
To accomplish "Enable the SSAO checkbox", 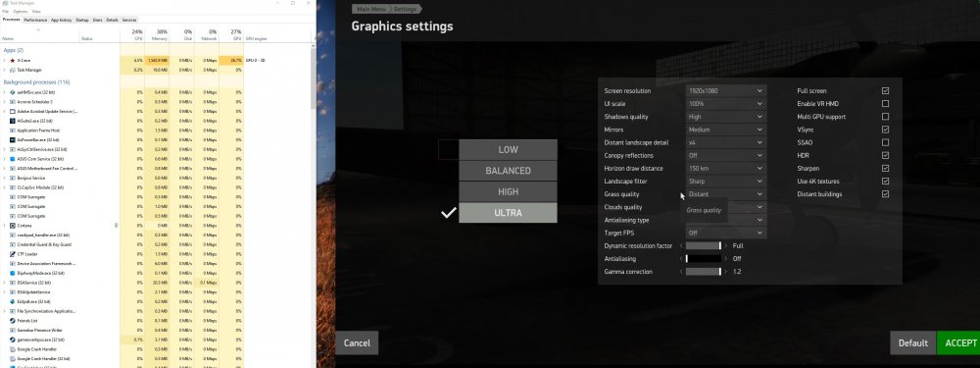I will tap(886, 142).
